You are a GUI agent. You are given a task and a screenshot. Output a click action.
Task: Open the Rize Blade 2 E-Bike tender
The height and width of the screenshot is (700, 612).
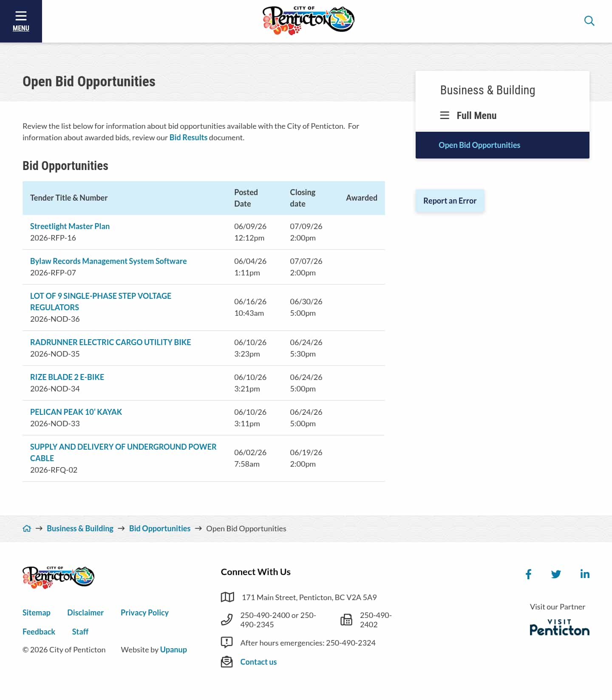67,377
